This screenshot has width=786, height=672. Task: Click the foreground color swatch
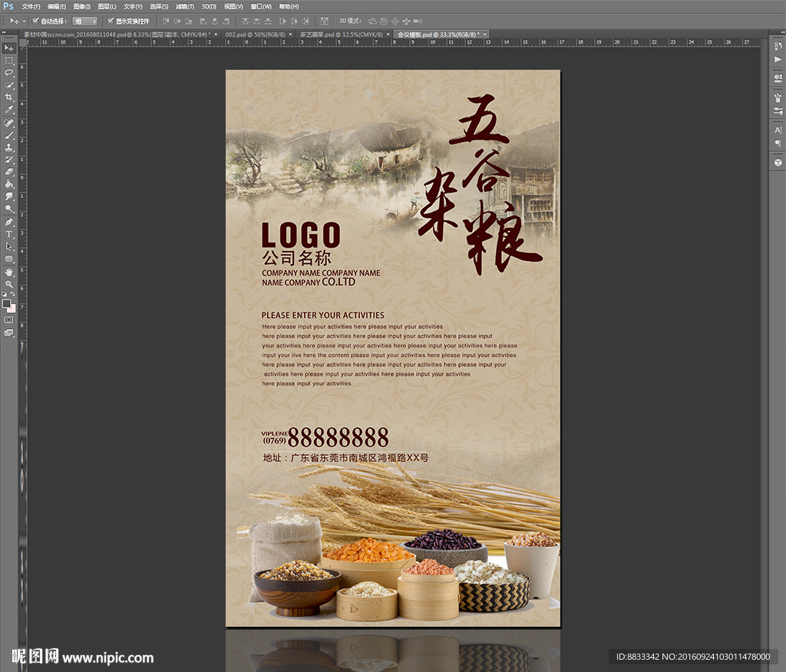pyautogui.click(x=7, y=303)
